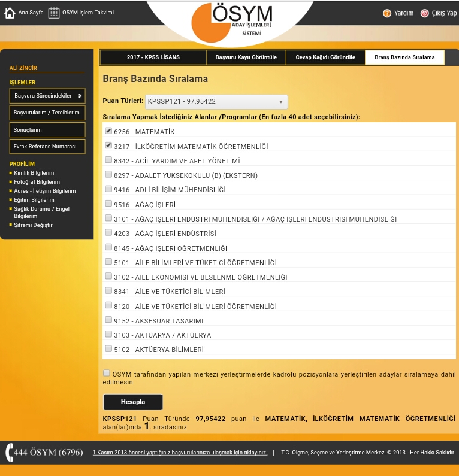The width and height of the screenshot is (459, 476).
Task: Click the Ana Sayfa home icon
Action: (10, 13)
